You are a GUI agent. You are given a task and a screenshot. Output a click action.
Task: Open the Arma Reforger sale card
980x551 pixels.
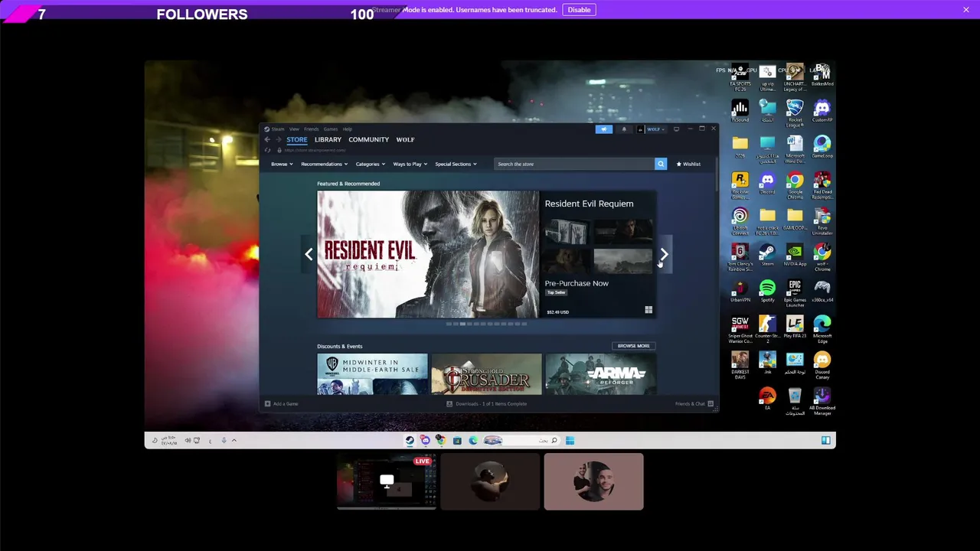pyautogui.click(x=600, y=374)
